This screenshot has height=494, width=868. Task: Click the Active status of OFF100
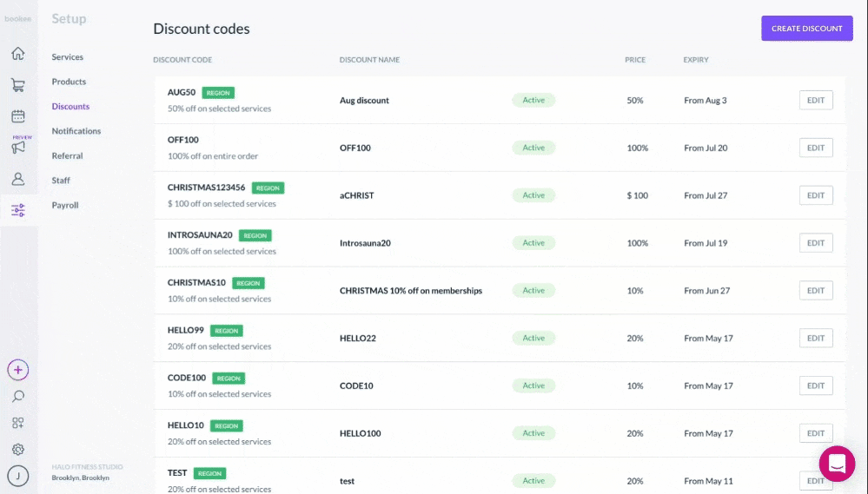pyautogui.click(x=533, y=148)
